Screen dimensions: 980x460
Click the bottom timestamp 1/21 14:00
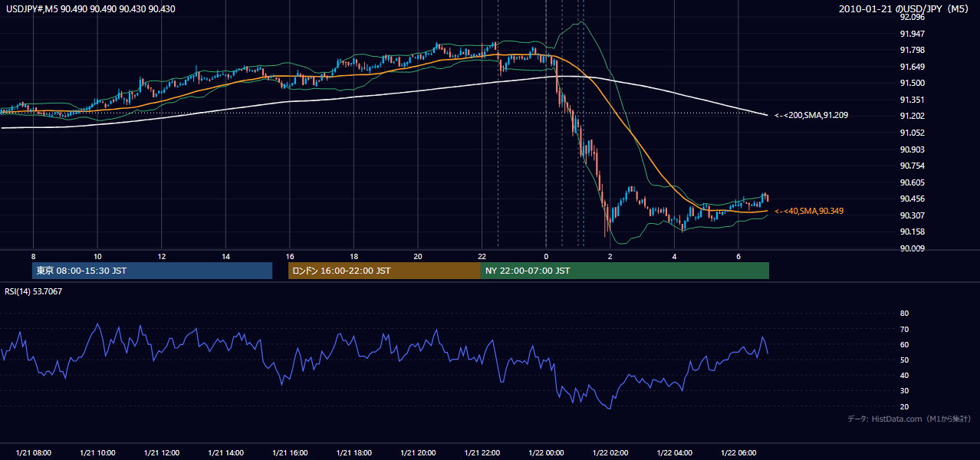click(x=225, y=452)
